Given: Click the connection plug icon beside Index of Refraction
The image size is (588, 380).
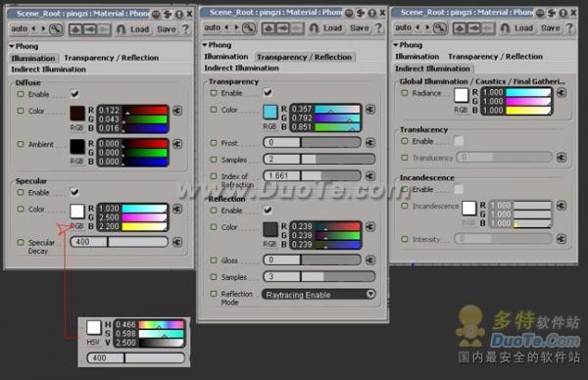Looking at the screenshot, I should tap(370, 175).
